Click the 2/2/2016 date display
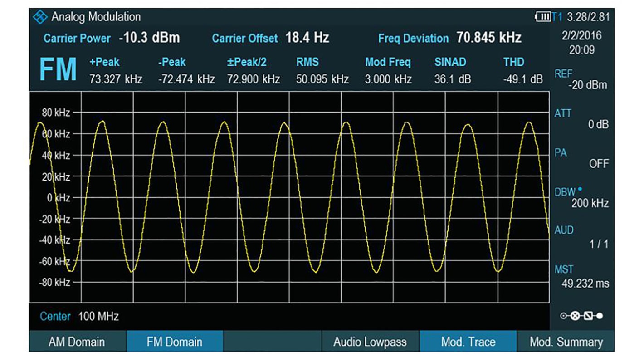Image resolution: width=644 pixels, height=362 pixels. tap(582, 36)
